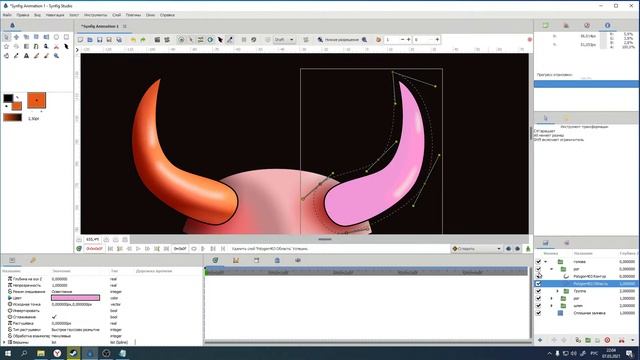This screenshot has height=360, width=640.
Task: Click the large orange fill color swatch
Action: coord(36,100)
